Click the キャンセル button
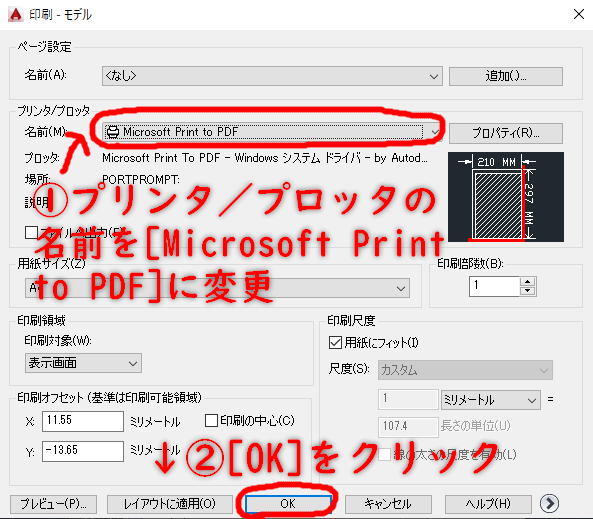The height and width of the screenshot is (519, 593). [x=388, y=504]
